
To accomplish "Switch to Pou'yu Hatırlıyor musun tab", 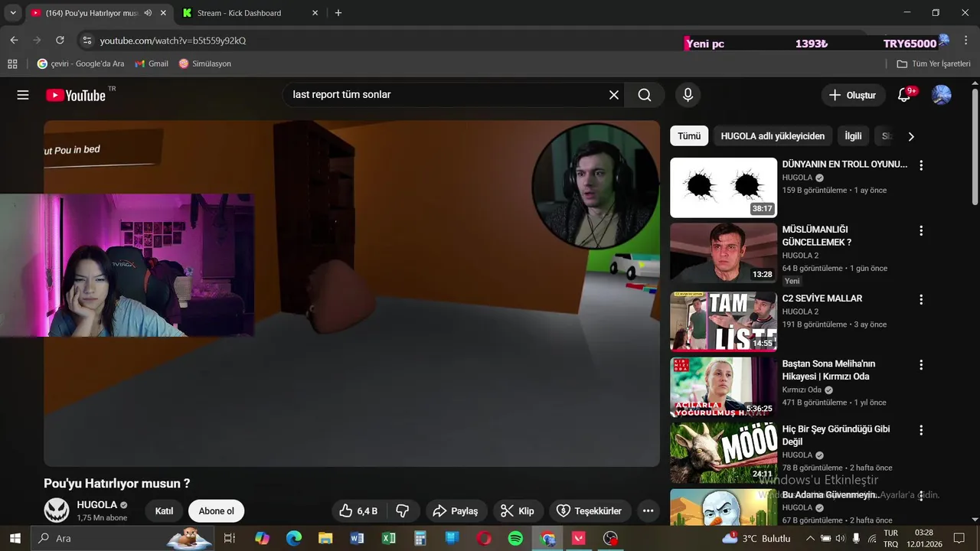I will [x=92, y=13].
